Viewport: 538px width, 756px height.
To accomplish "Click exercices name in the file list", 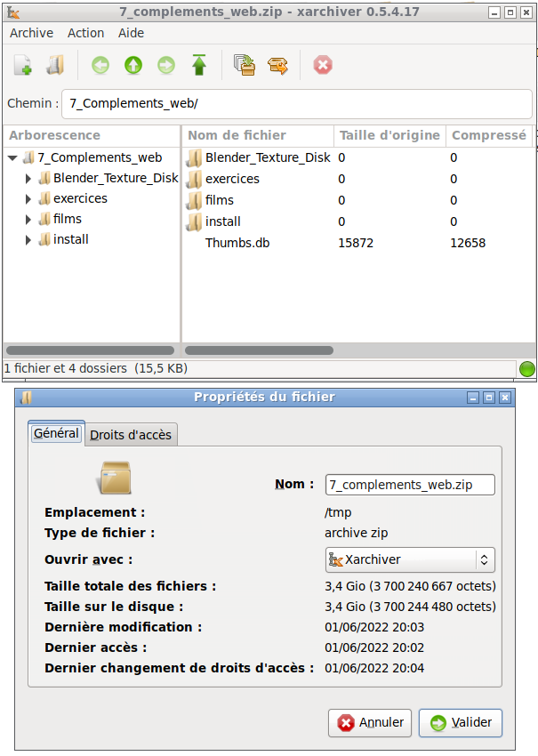I will [232, 179].
